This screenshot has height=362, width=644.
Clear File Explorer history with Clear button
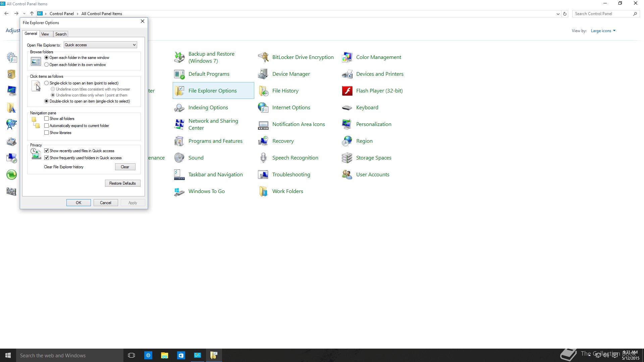tap(125, 167)
